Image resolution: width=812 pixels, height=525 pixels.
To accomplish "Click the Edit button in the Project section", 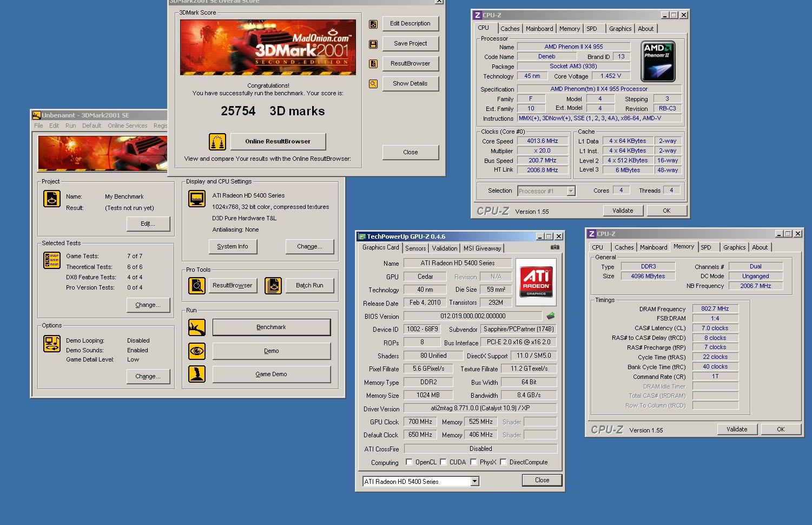I will click(x=148, y=224).
